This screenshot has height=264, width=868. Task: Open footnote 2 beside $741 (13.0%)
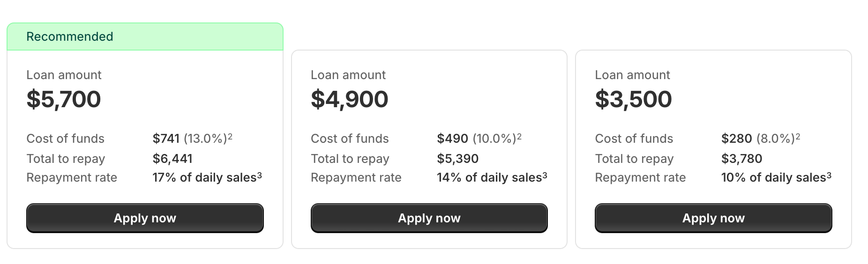pos(230,137)
